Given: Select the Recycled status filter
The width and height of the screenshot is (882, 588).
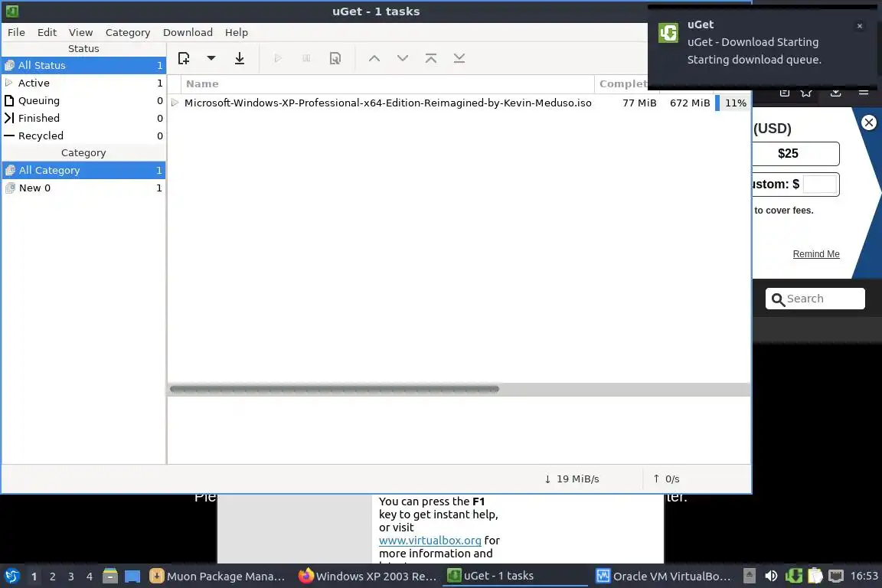Looking at the screenshot, I should pyautogui.click(x=83, y=136).
